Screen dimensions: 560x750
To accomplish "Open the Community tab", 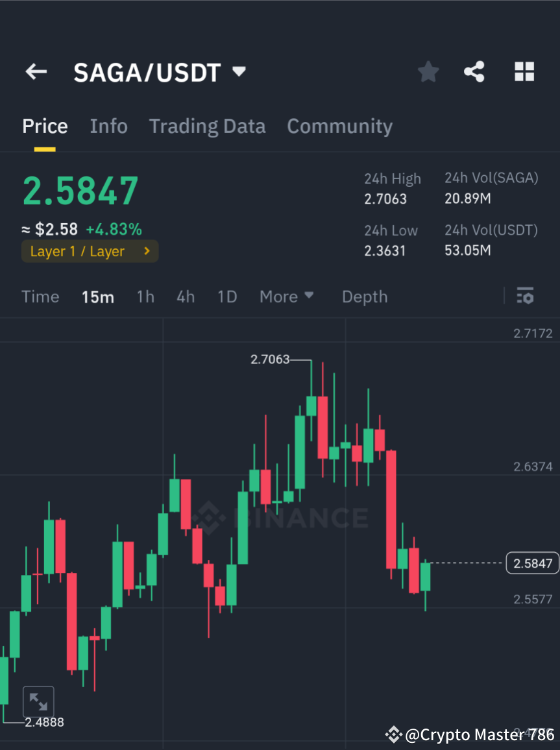I will coord(339,126).
